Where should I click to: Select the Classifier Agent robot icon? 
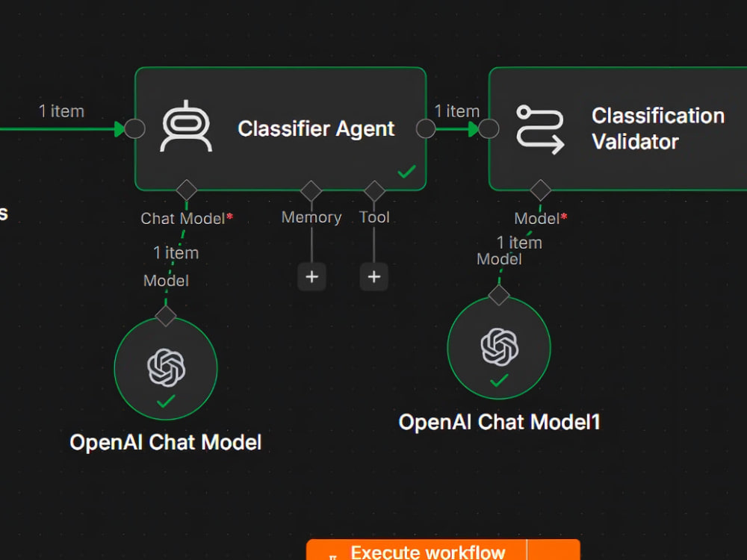pyautogui.click(x=186, y=127)
